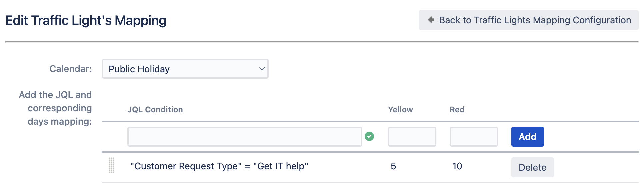
Task: Click the Red column header
Action: pyautogui.click(x=457, y=110)
